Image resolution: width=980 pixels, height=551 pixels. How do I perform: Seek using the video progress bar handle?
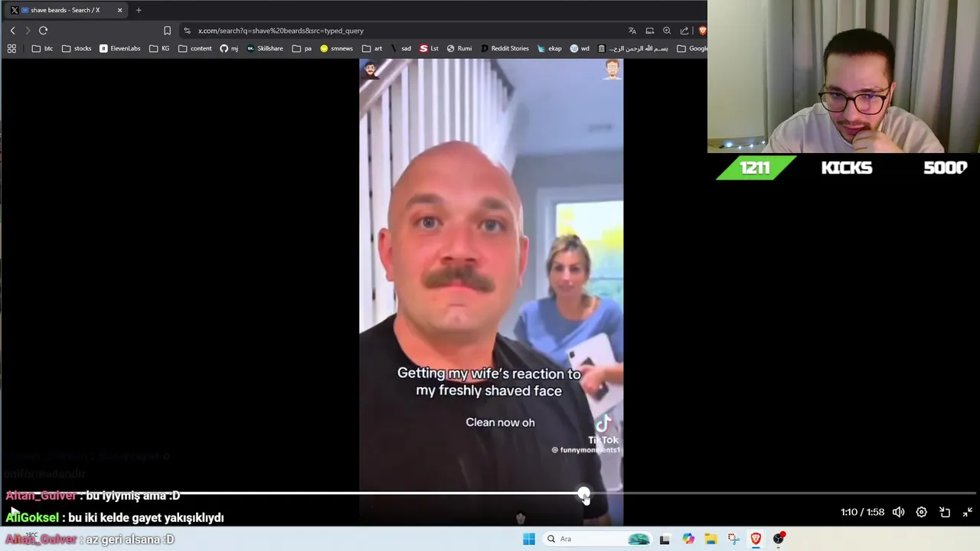tap(584, 494)
